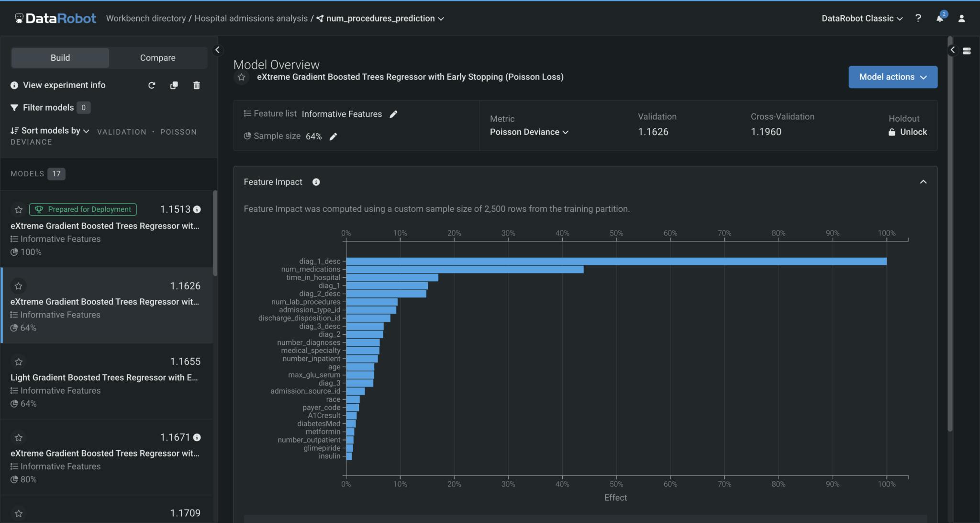Unlock the Holdout score
Viewport: 980px width, 523px height.
click(908, 132)
